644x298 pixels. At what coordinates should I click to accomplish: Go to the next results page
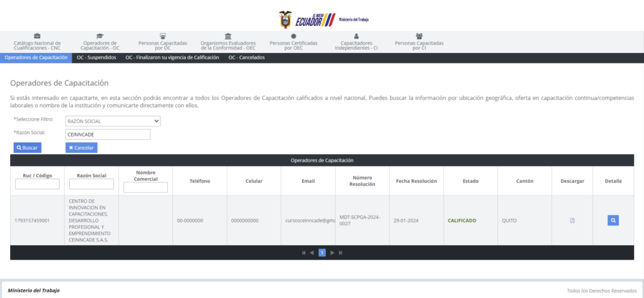(x=332, y=253)
